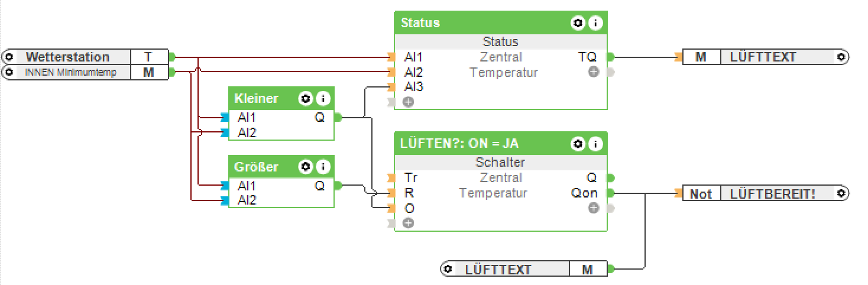Click the Q output pin of Kleiner block
868x285 pixels.
click(x=338, y=117)
